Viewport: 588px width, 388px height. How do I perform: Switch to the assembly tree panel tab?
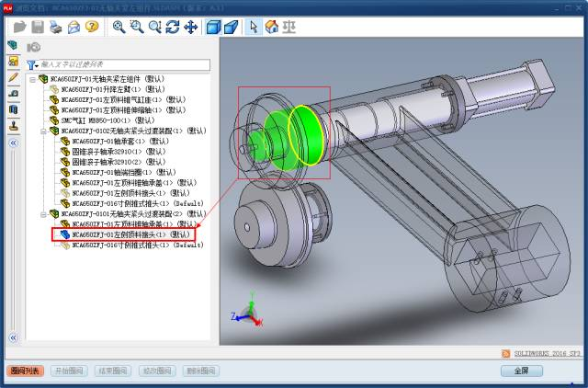click(13, 46)
